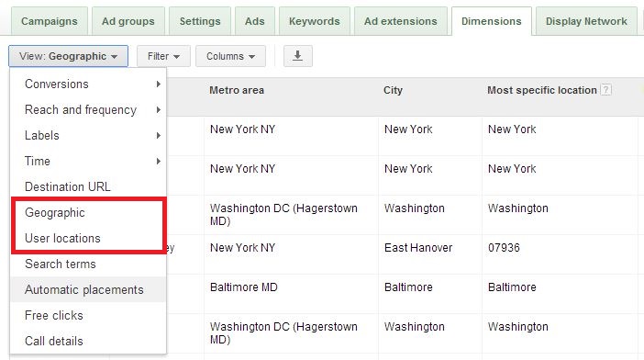Select the Ads tab
This screenshot has width=644, height=360.
(255, 21)
